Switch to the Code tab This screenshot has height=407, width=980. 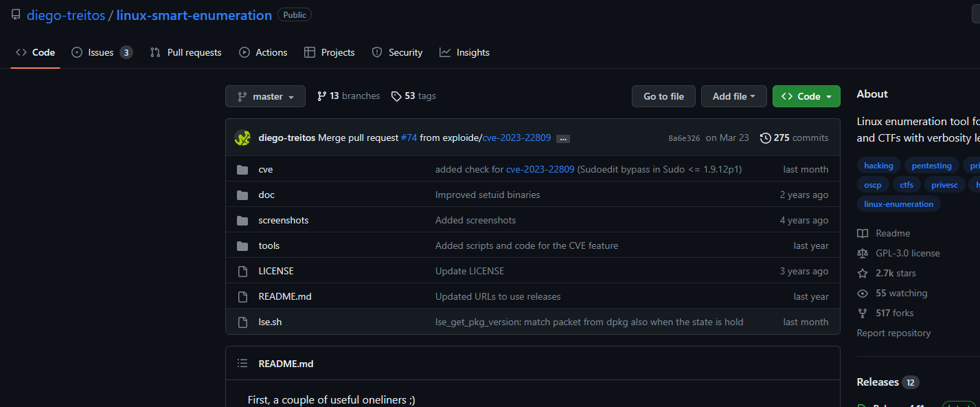tap(35, 52)
